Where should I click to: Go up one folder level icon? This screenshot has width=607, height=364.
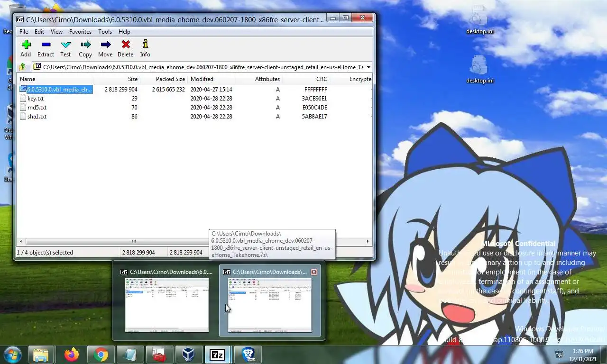(x=22, y=67)
